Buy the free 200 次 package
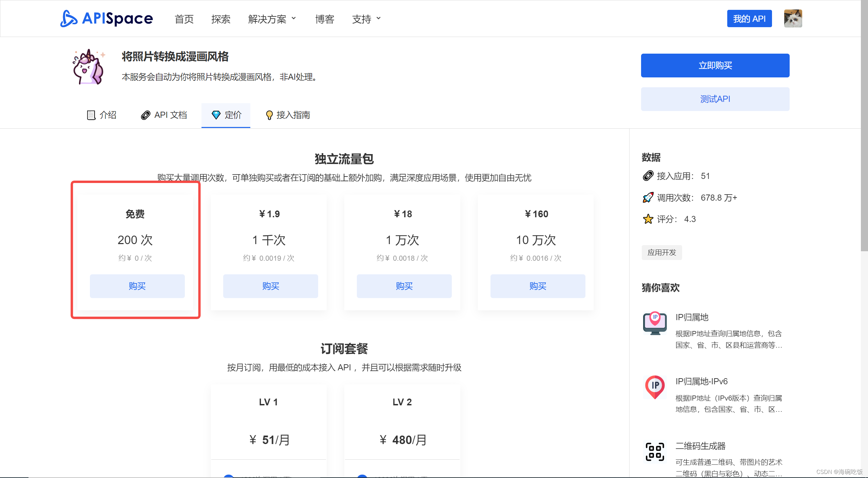 click(137, 286)
